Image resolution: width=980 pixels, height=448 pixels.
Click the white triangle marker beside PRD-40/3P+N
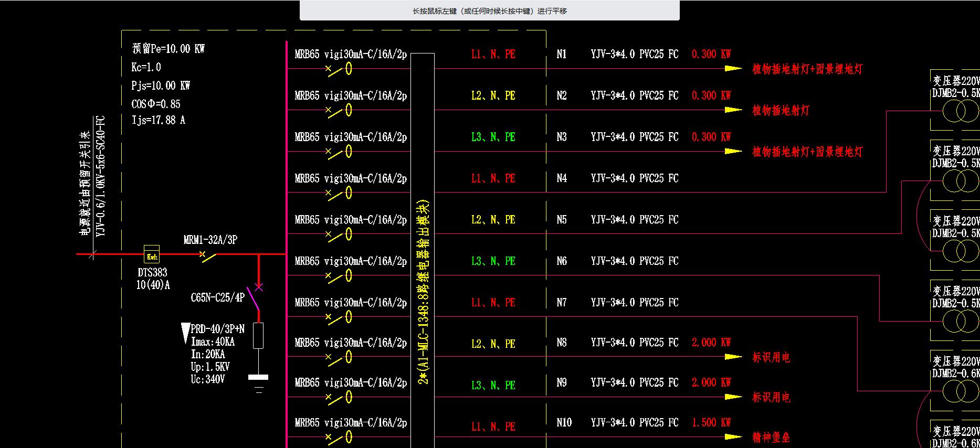185,333
